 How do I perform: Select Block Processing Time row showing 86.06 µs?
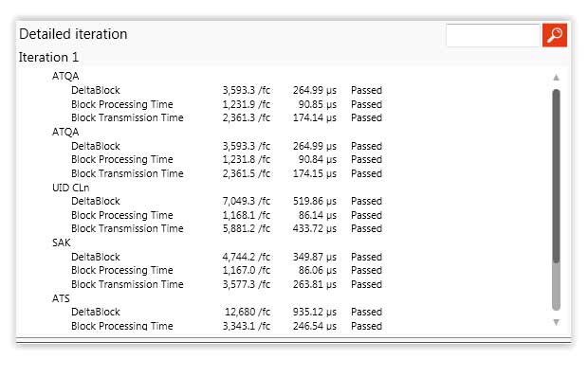pyautogui.click(x=227, y=270)
